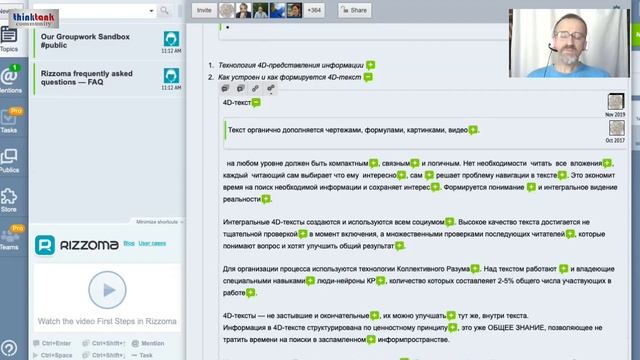This screenshot has width=640, height=360.
Task: Expand the comment after тщательной проверкой
Action: pos(302,234)
